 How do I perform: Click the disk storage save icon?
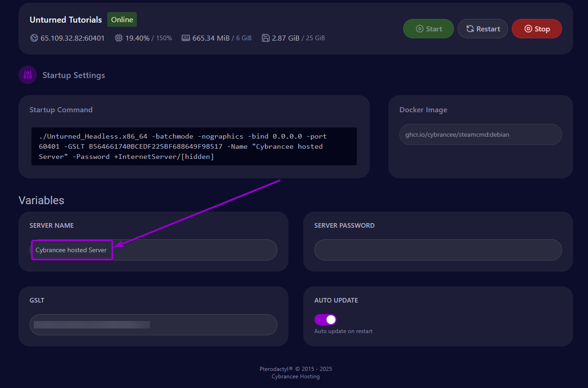[x=266, y=38]
